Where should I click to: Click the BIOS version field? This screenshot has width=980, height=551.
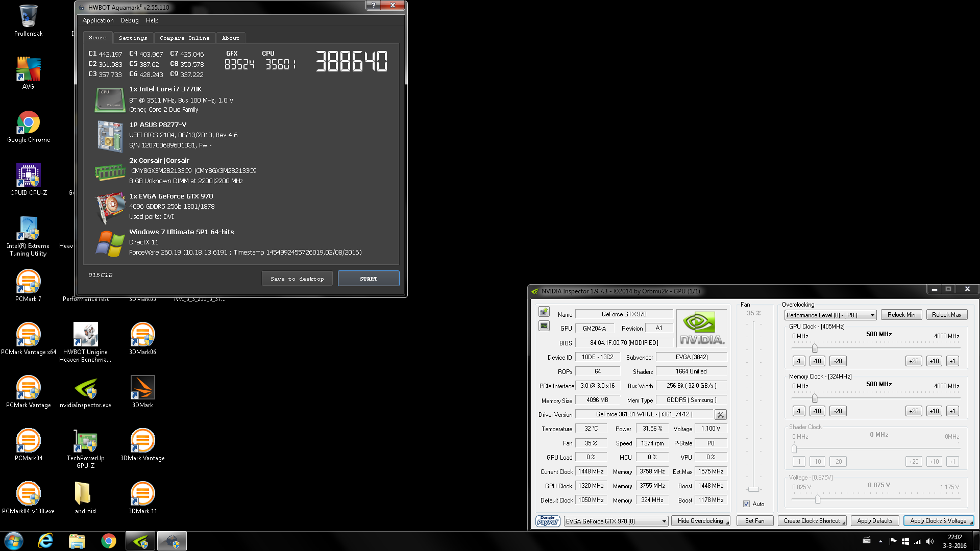coord(624,343)
